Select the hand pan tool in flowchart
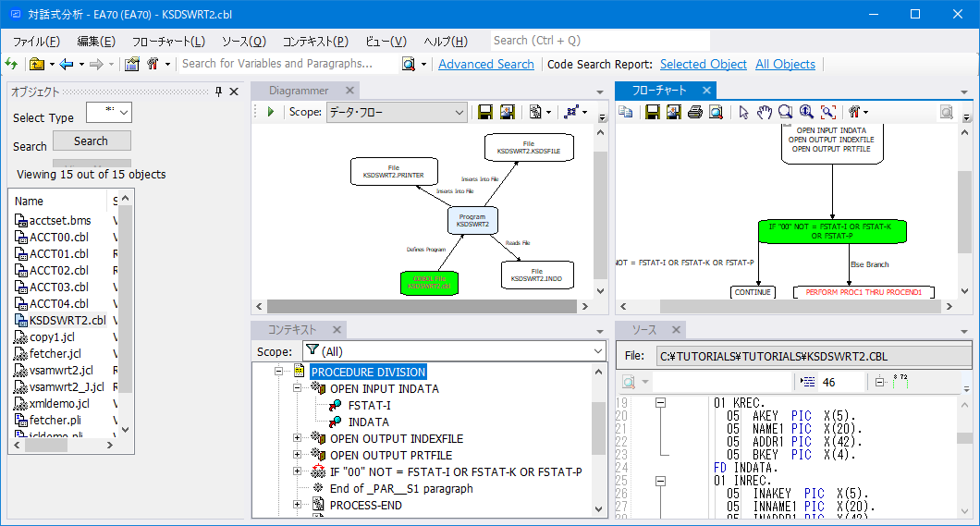The image size is (980, 526). click(765, 112)
